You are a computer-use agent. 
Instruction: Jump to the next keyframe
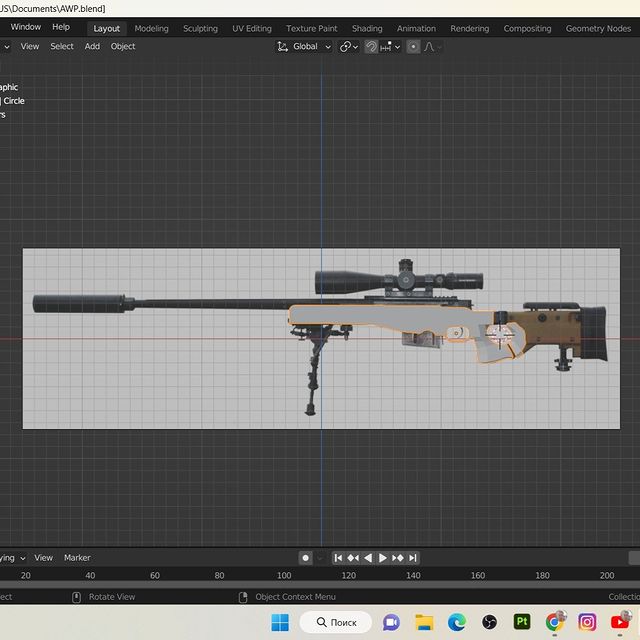point(398,558)
